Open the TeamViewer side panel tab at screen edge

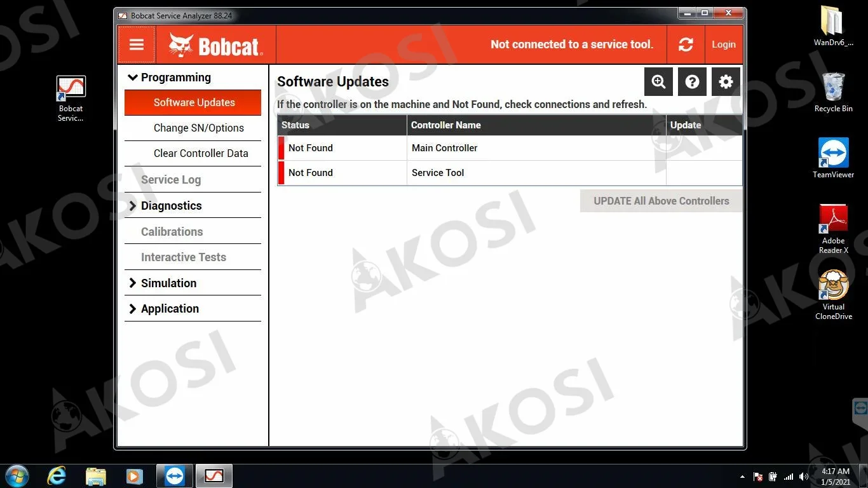pyautogui.click(x=860, y=407)
